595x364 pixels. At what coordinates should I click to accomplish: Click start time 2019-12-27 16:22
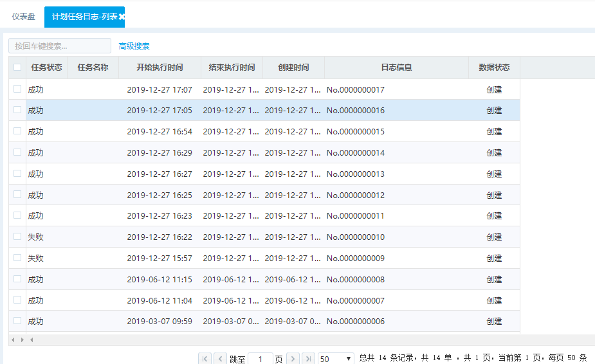point(160,237)
